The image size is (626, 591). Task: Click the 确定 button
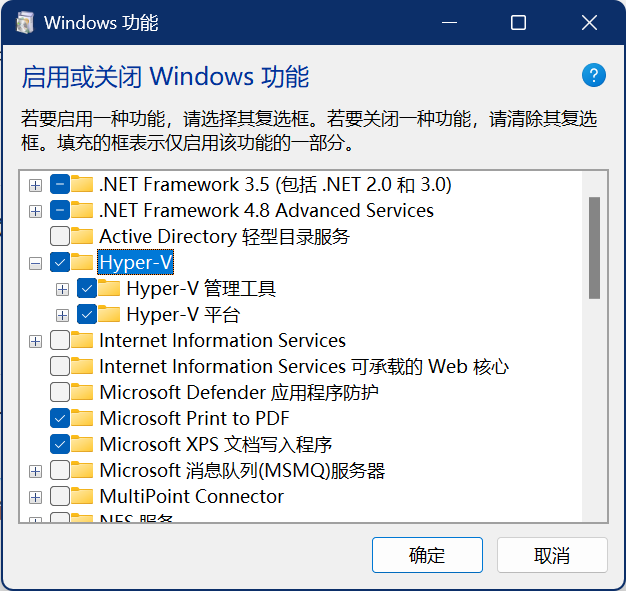[427, 555]
